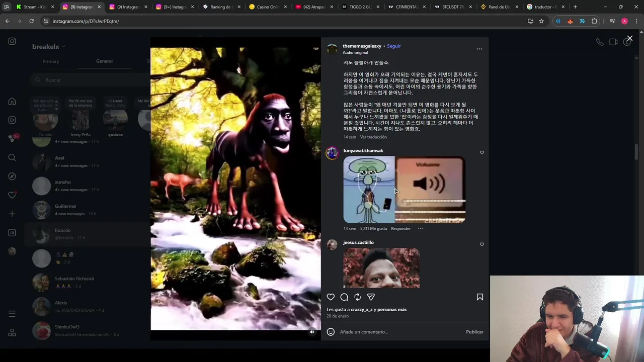This screenshot has height=362, width=644.
Task: Open the dashboard chart icon in sidebar
Action: click(12, 232)
